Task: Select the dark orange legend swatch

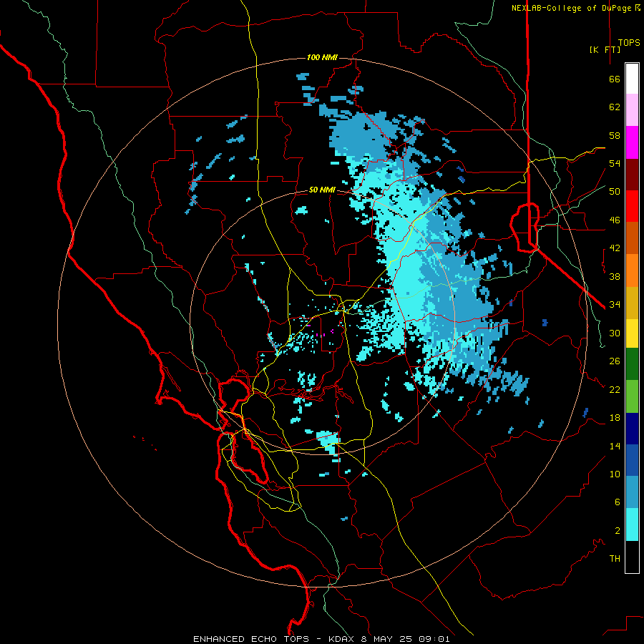Action: [x=632, y=238]
